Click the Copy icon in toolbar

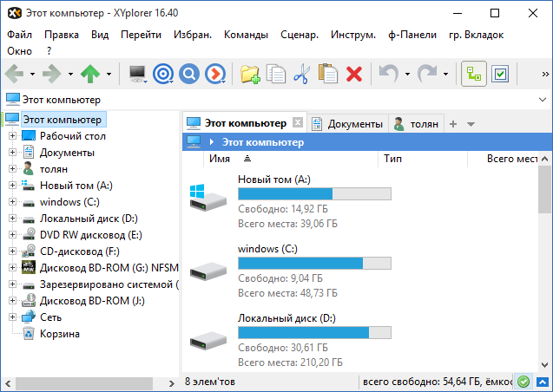(276, 74)
